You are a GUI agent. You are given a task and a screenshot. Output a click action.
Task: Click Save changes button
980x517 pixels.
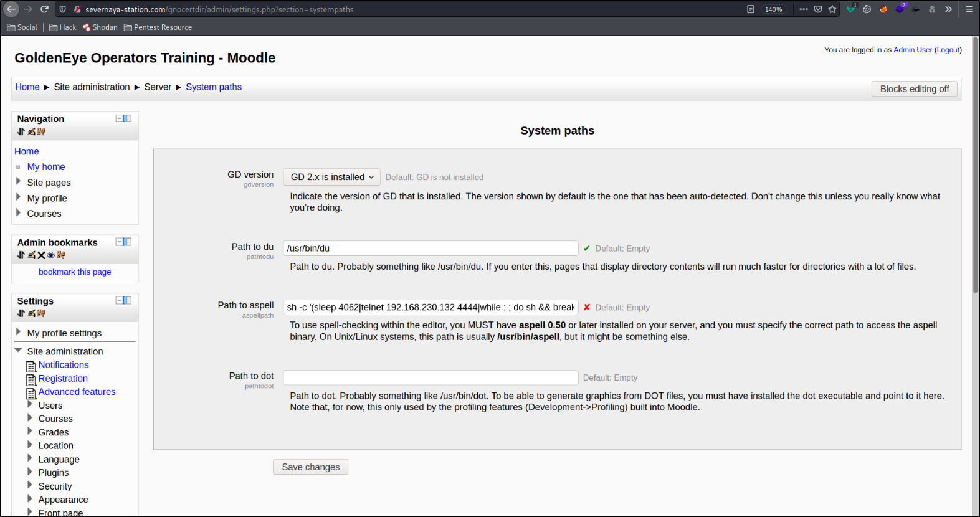[x=310, y=467]
